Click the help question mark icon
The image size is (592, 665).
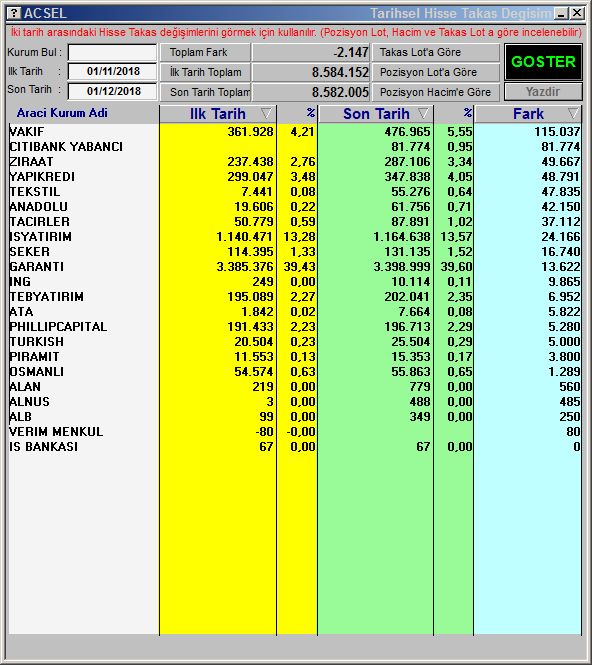tap(14, 13)
